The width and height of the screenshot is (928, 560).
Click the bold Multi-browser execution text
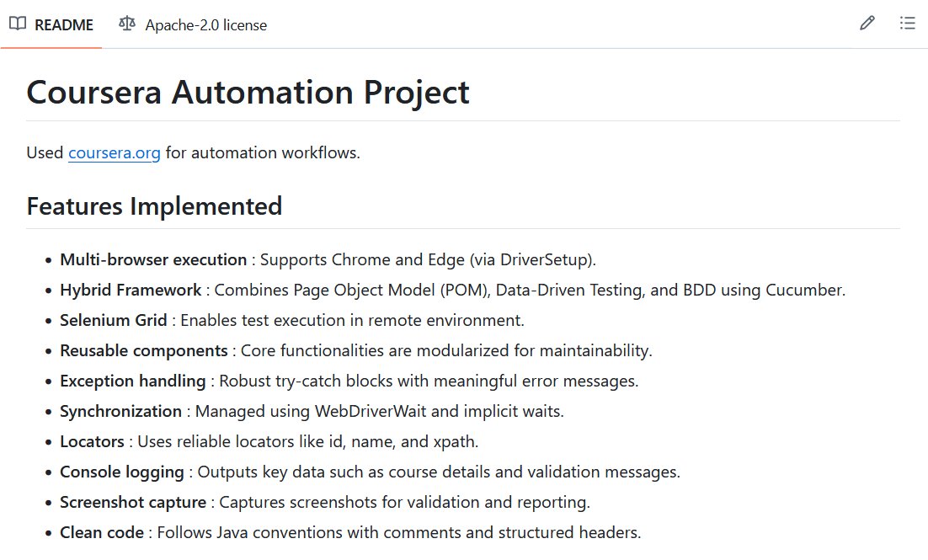(x=153, y=259)
